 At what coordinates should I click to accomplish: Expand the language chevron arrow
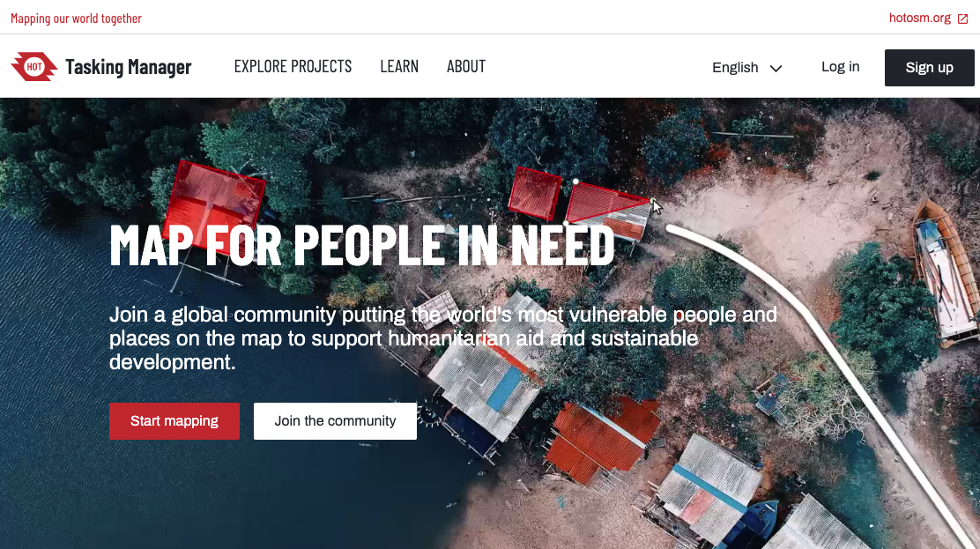(x=776, y=68)
